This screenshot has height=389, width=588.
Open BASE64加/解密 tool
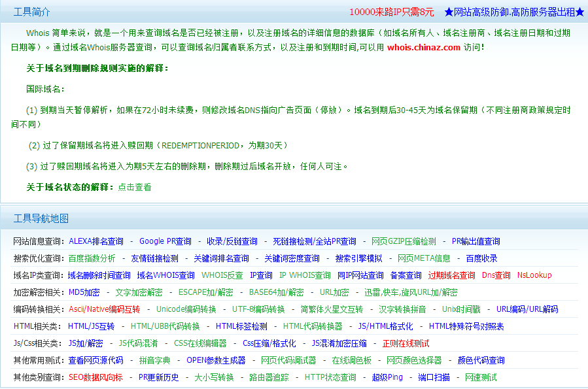point(277,292)
